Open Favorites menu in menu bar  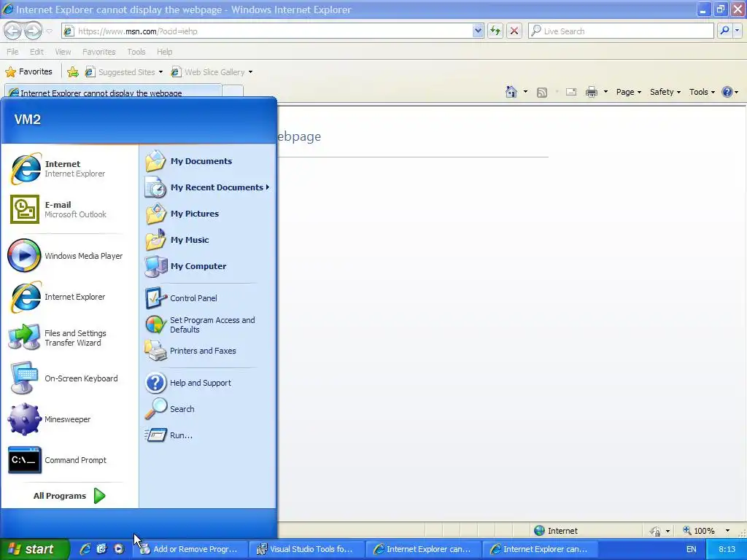point(98,52)
